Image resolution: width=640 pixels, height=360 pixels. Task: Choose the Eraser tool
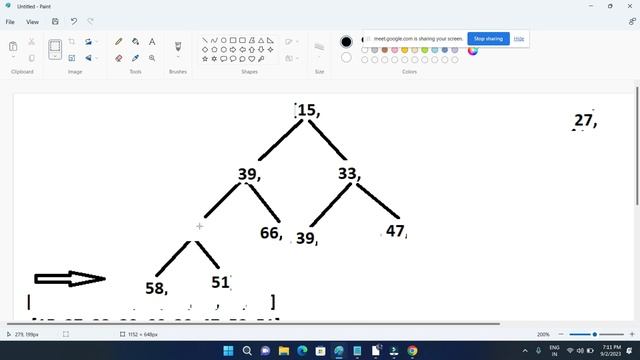[119, 58]
